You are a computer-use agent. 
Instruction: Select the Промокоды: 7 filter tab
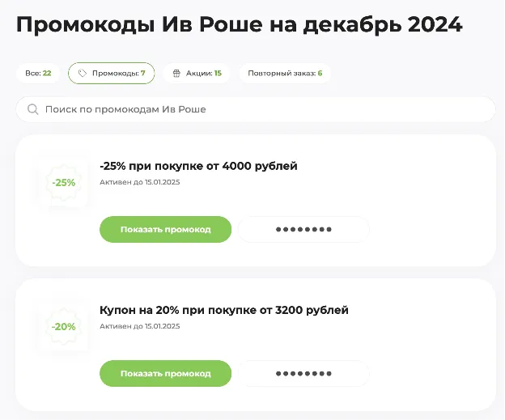(111, 74)
